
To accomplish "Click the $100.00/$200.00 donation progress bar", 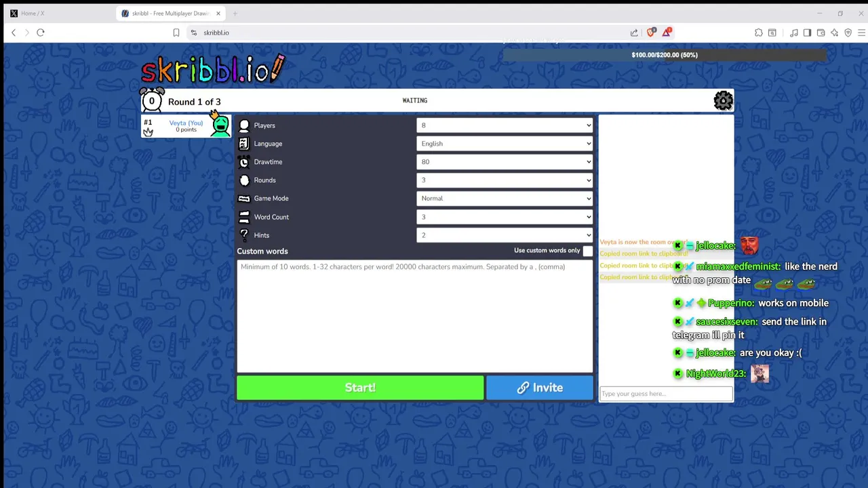I will (x=665, y=55).
